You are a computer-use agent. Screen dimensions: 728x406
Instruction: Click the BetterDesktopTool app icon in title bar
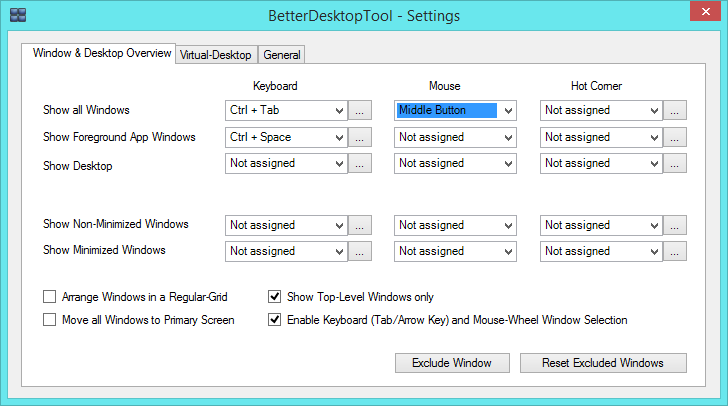tap(18, 15)
